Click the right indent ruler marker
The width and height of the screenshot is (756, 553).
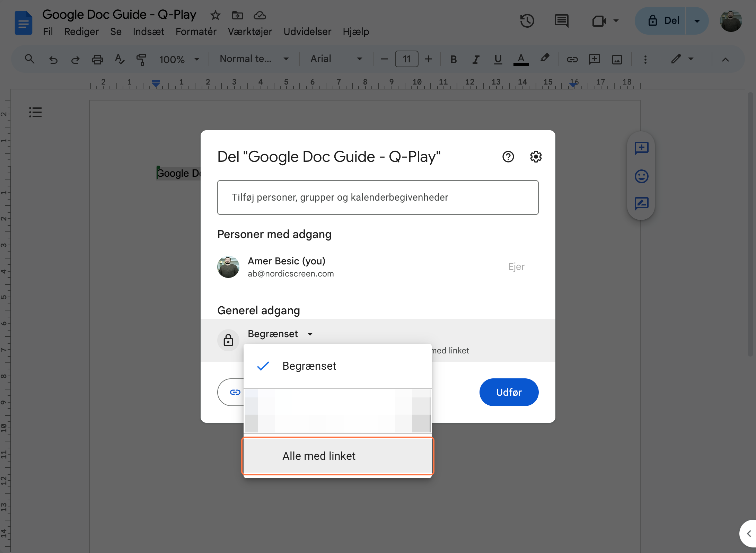pos(573,85)
